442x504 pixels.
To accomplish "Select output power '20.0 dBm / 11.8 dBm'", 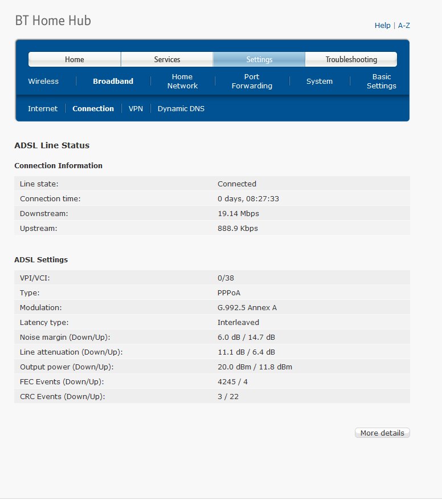I will pyautogui.click(x=255, y=367).
